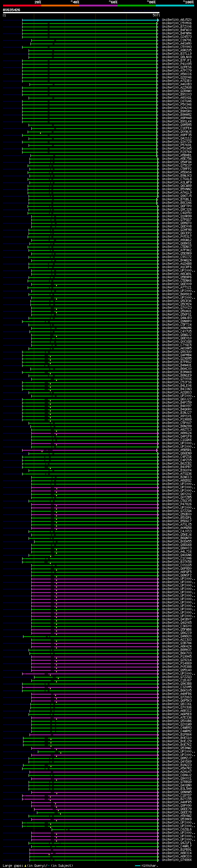This screenshot has width=197, height=868.
Task: Click hit label UniRef100_A2A147
Action: coord(177,772)
